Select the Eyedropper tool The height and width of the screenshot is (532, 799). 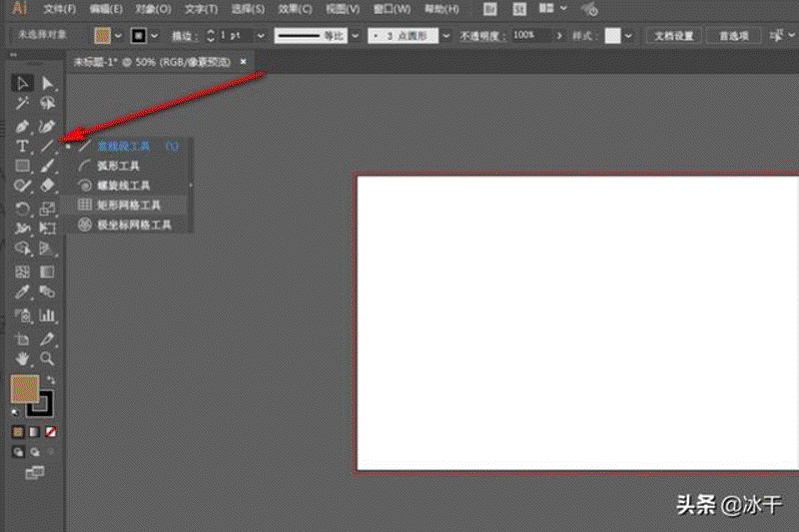coord(22,291)
